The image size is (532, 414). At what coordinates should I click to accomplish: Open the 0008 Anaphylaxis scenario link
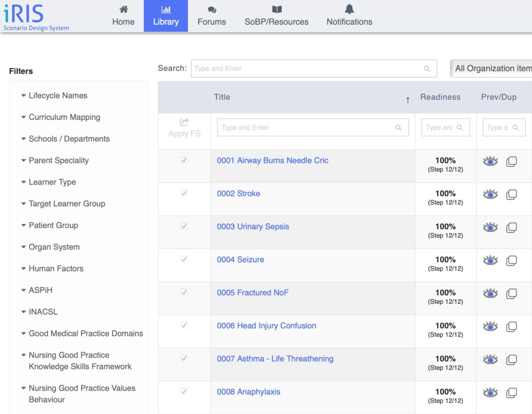[248, 392]
